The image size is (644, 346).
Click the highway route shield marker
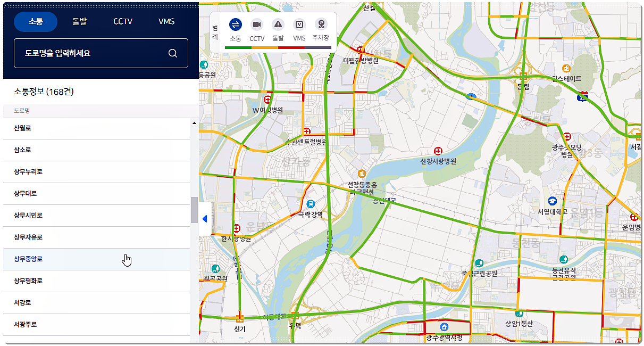point(583,96)
